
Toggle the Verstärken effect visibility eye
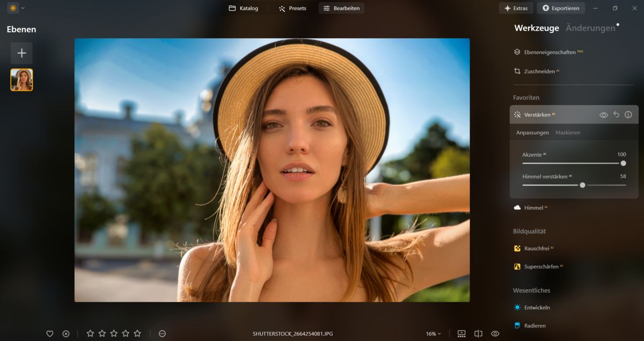click(603, 114)
